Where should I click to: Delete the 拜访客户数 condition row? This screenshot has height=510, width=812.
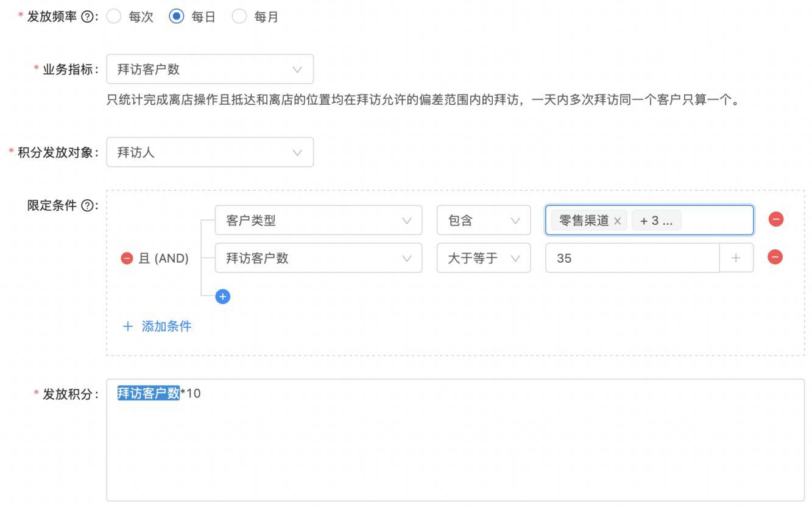(775, 257)
